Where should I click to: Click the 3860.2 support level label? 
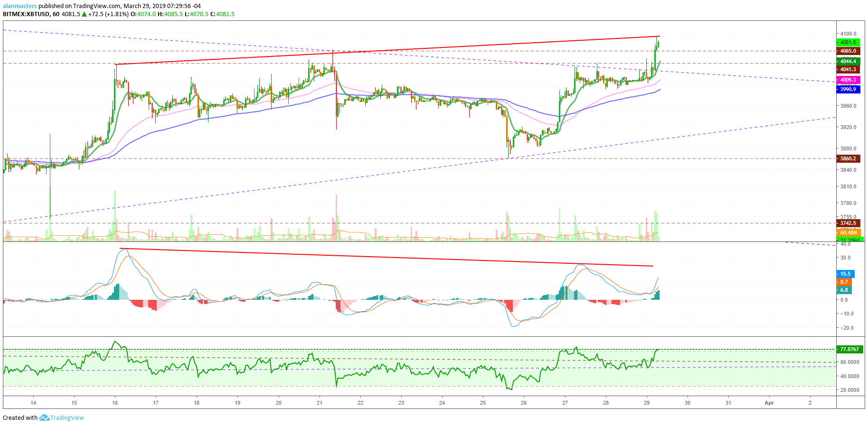[848, 158]
